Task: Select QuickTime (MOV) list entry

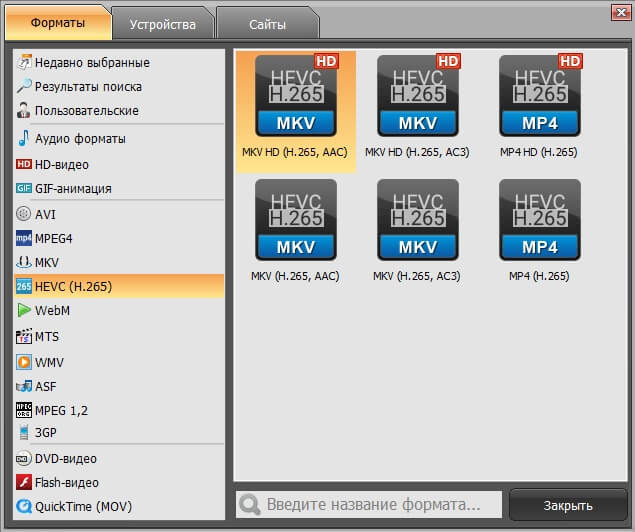Action: (119, 506)
